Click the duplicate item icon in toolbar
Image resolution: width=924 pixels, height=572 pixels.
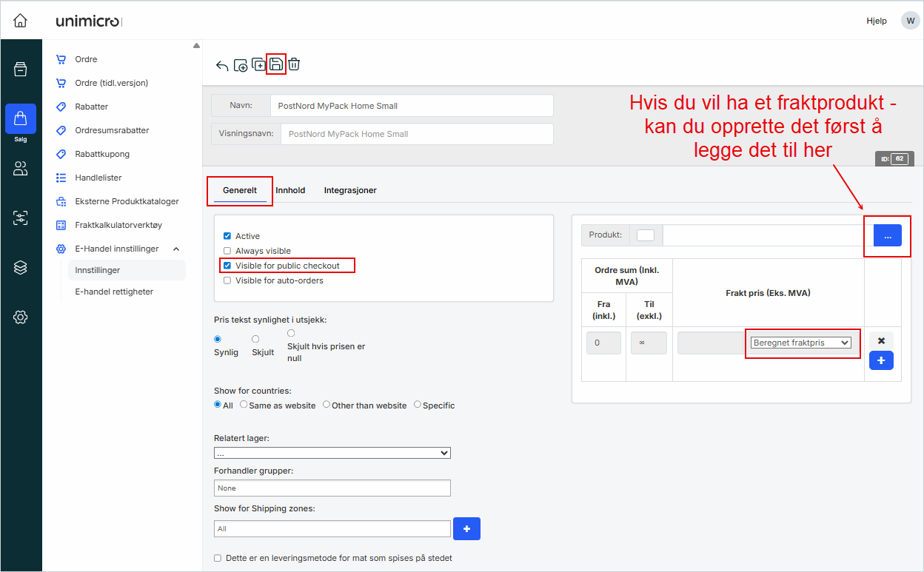pyautogui.click(x=258, y=64)
